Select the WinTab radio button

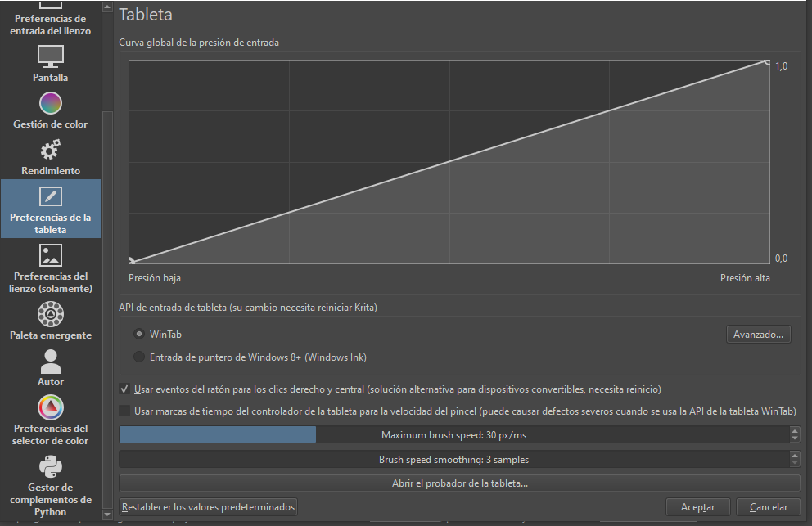tap(139, 334)
